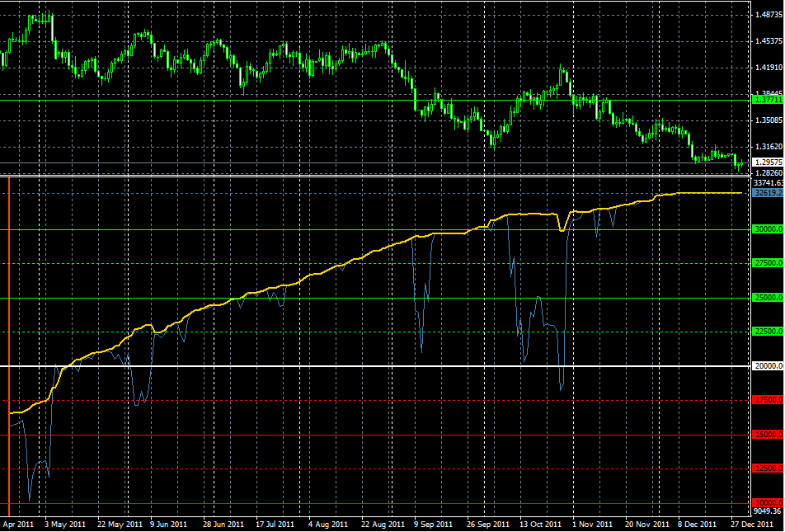Select the 32619.2 current value label
785x532 pixels.
(768, 193)
